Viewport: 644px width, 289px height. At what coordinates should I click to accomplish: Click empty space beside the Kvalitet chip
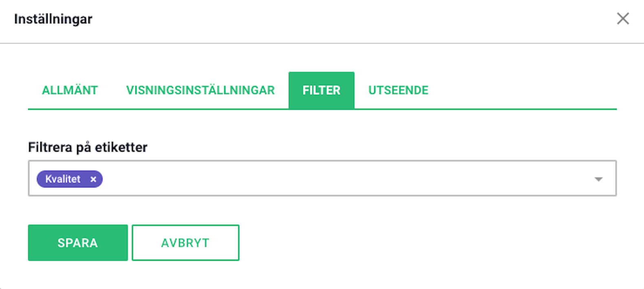[346, 178]
